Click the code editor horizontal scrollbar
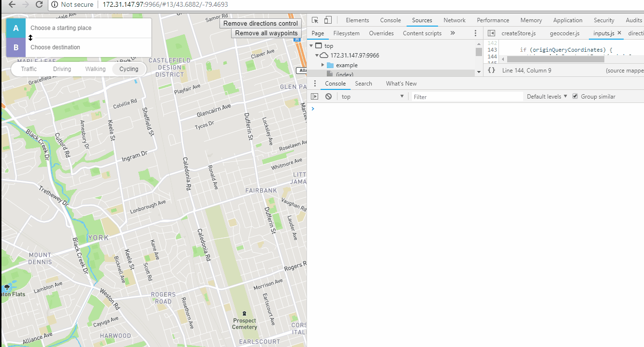Screen dimensions: 644x347 [555, 59]
